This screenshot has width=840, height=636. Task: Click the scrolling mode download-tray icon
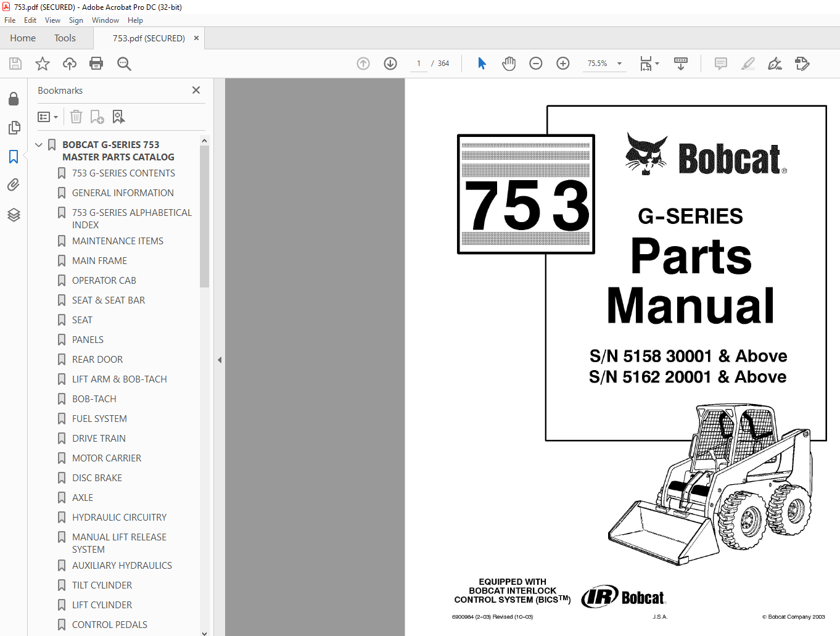point(681,64)
